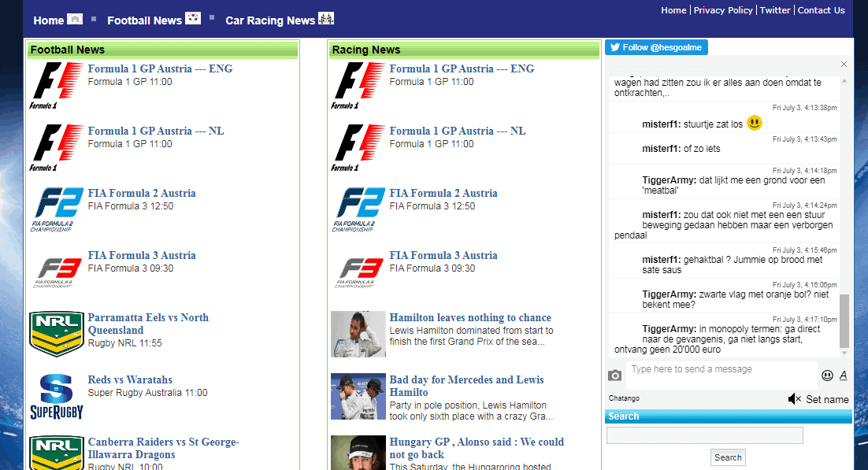This screenshot has height=470, width=868.
Task: Open Hamilton leaves nothing to chance thumbnail
Action: (358, 334)
